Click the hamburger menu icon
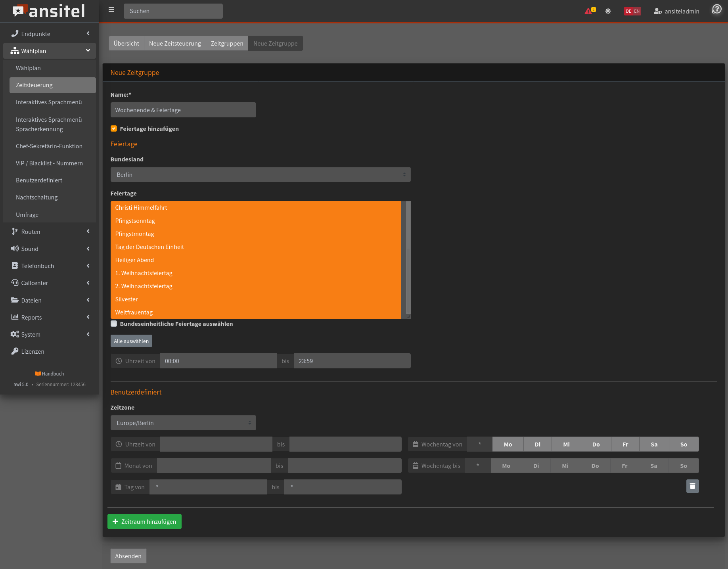The width and height of the screenshot is (728, 569). 111,10
